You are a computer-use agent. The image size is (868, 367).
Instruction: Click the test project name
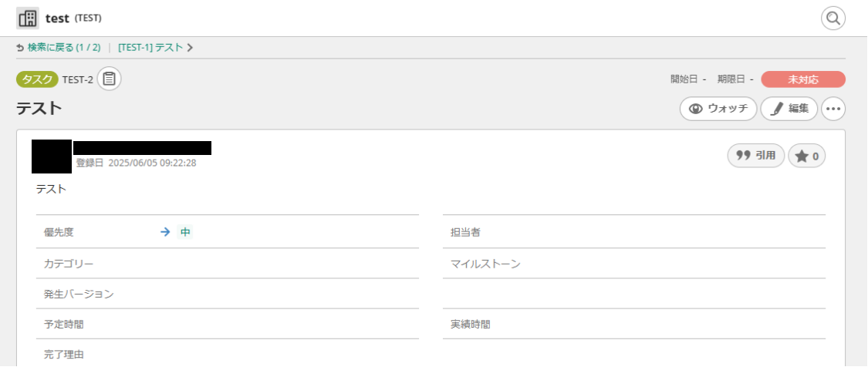click(57, 18)
